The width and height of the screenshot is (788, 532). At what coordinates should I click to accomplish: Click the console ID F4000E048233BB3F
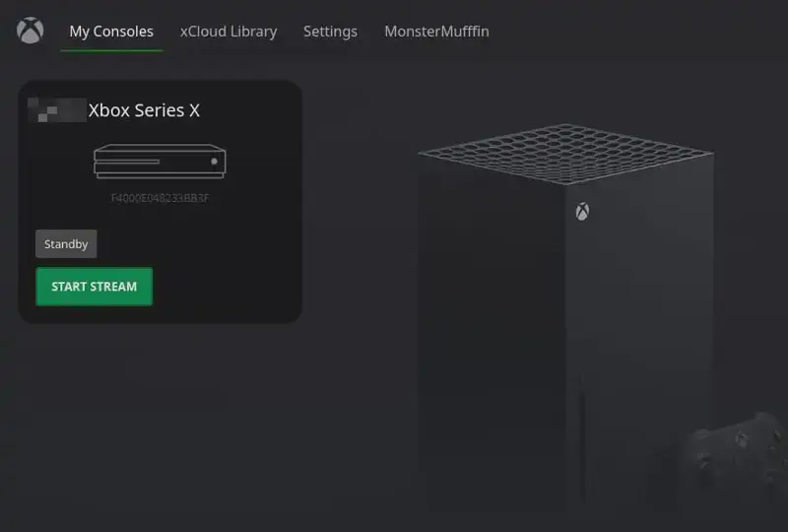coord(160,198)
